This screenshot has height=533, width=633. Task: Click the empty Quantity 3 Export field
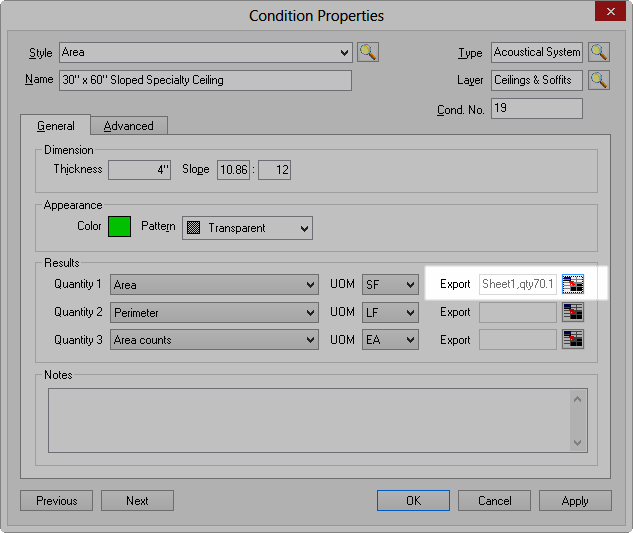click(x=518, y=340)
